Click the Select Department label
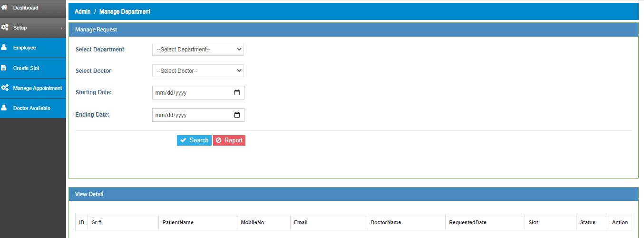 click(x=100, y=50)
